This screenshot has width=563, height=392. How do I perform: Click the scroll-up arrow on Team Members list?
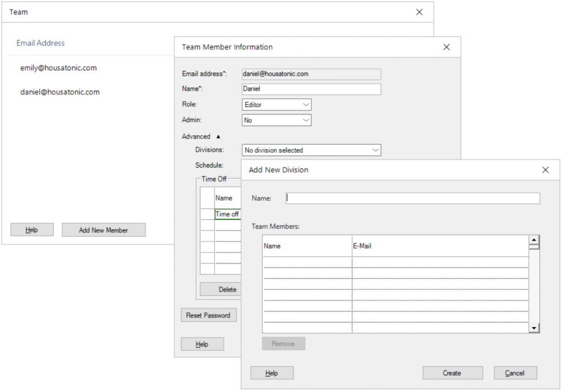click(533, 239)
